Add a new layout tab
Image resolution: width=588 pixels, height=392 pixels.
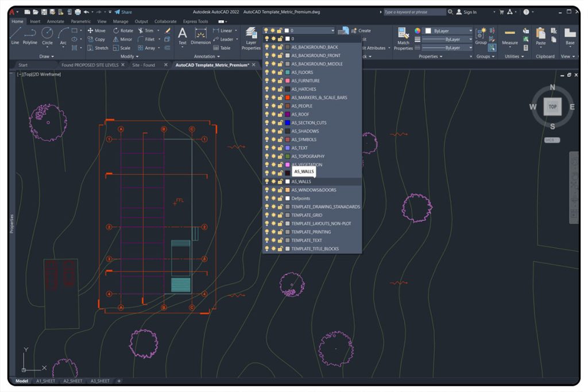(119, 381)
